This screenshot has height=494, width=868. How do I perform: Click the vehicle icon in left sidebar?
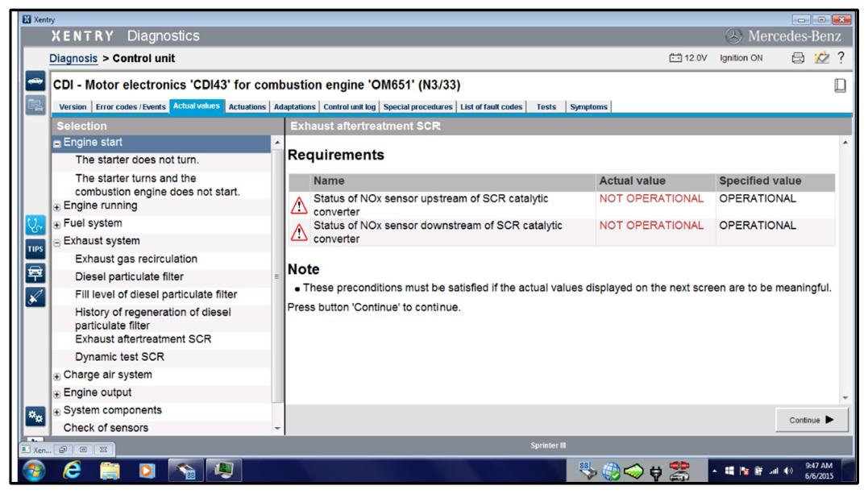pyautogui.click(x=35, y=81)
